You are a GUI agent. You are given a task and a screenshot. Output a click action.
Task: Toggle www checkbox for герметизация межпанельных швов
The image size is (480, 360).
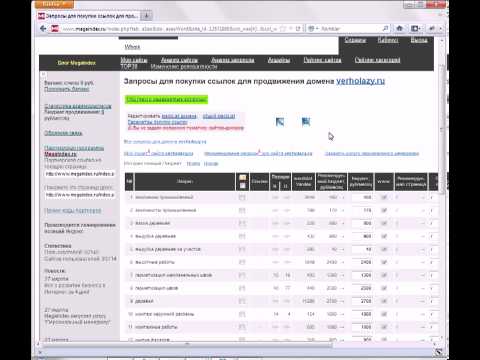(x=384, y=275)
